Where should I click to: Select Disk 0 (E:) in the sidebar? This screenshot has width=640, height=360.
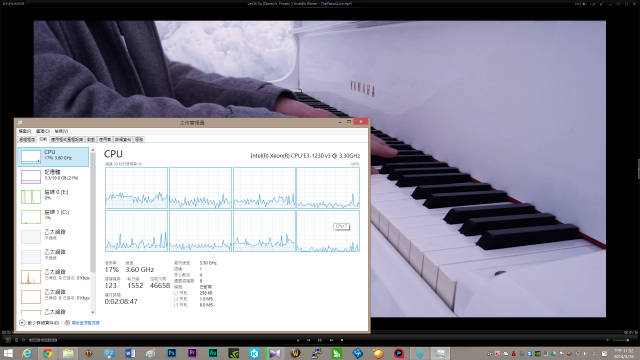(x=53, y=196)
